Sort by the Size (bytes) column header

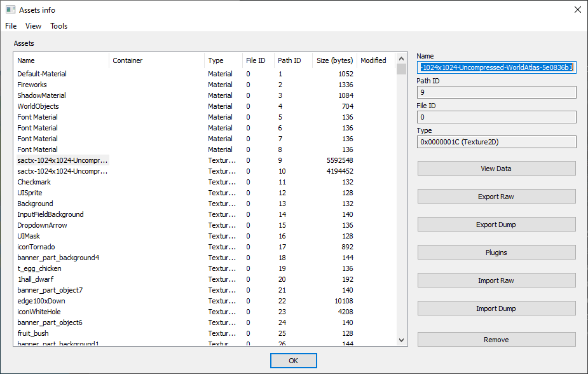click(x=334, y=60)
